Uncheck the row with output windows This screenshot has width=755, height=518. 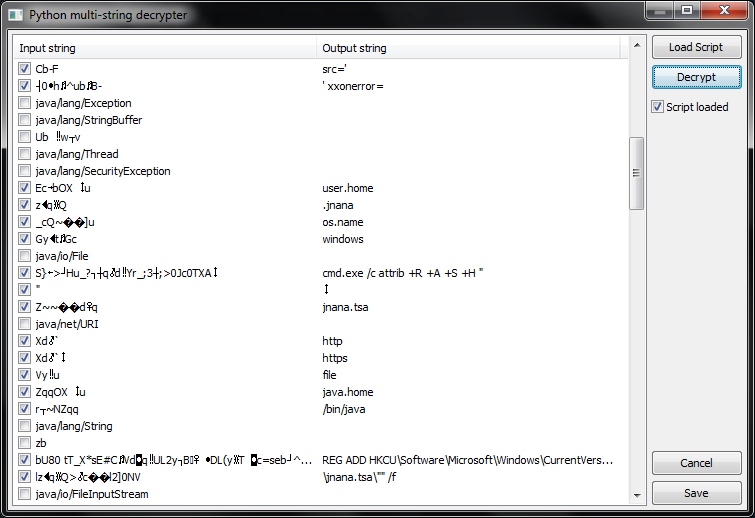tap(25, 239)
